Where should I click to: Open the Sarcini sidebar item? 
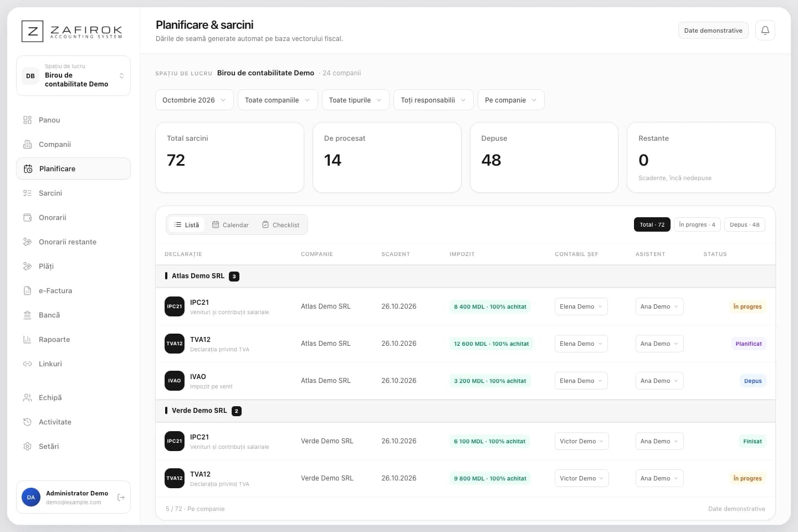point(73,193)
